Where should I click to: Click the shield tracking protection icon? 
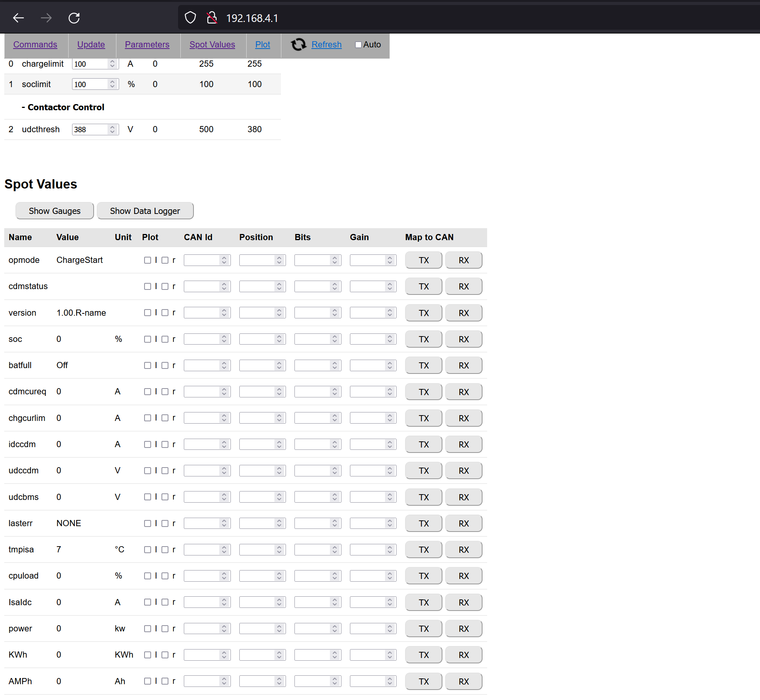pos(190,18)
